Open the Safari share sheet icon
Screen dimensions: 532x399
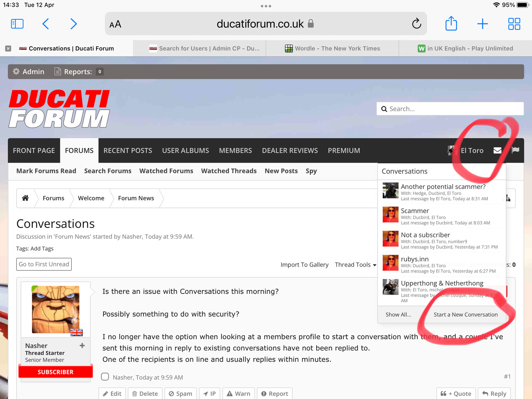451,23
